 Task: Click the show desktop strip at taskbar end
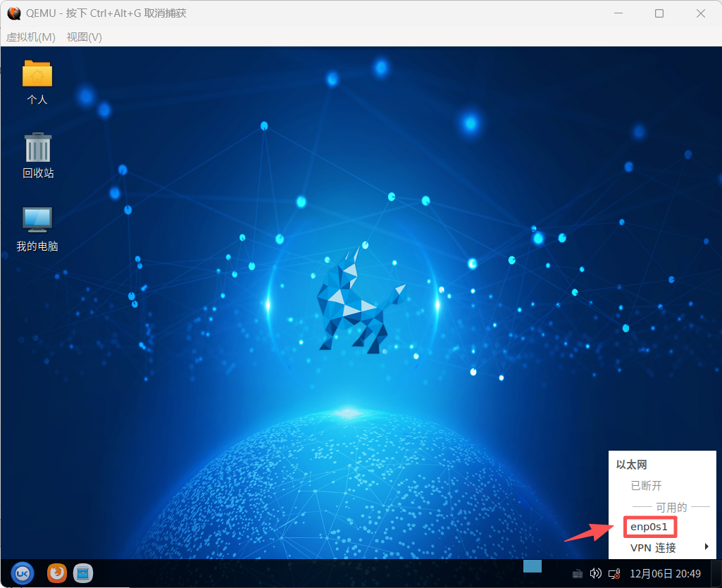click(716, 573)
